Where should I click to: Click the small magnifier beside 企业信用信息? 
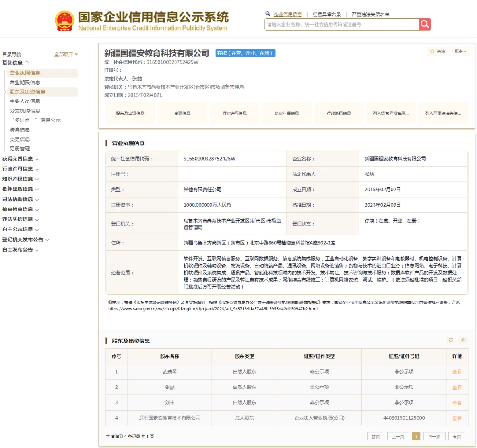(268, 14)
